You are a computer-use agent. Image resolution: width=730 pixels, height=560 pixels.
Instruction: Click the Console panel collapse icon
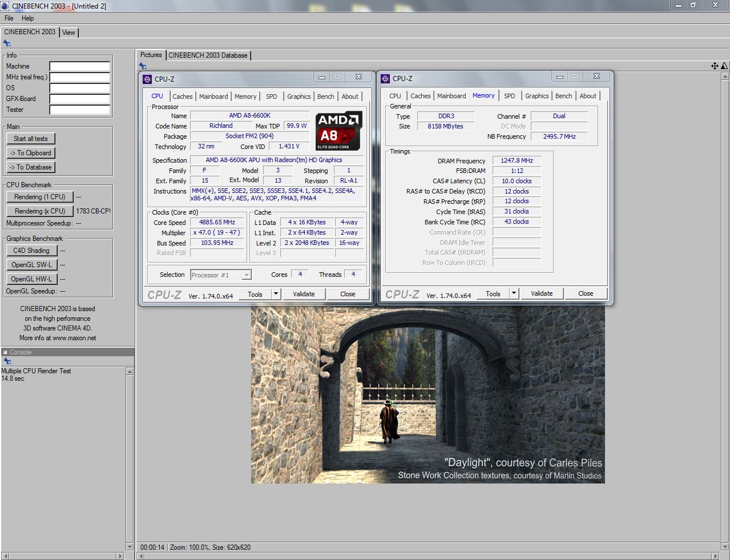6,352
